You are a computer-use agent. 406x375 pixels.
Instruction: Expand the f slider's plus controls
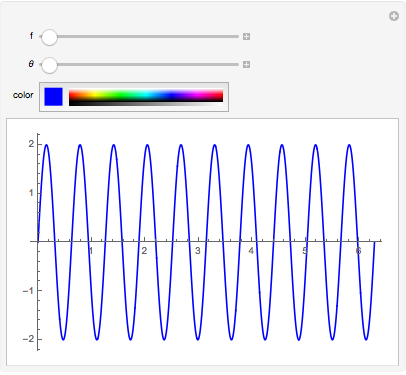point(246,37)
